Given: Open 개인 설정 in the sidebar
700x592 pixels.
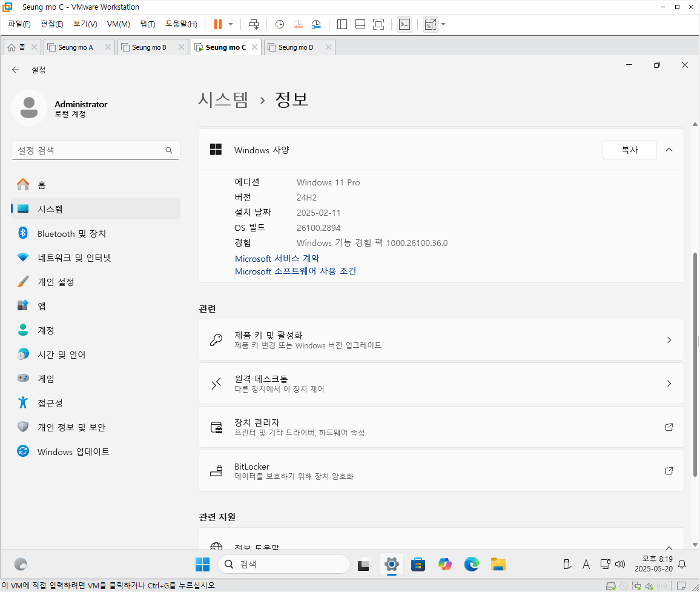Looking at the screenshot, I should [x=96, y=282].
